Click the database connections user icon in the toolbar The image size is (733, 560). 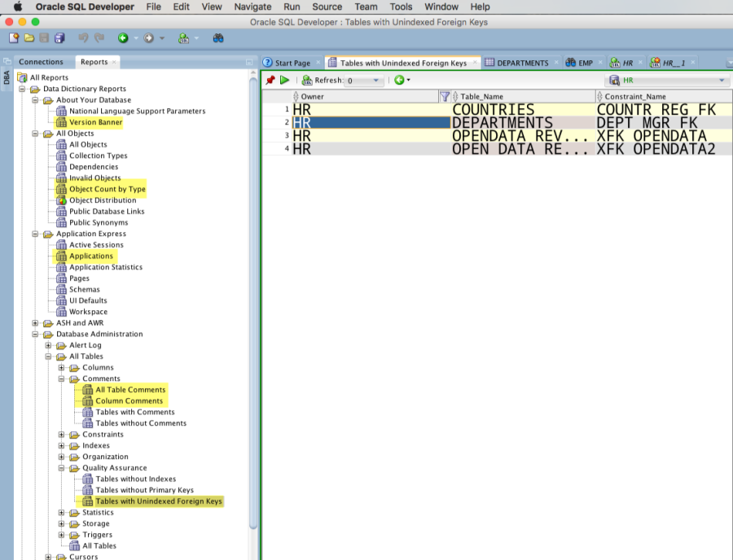(184, 38)
